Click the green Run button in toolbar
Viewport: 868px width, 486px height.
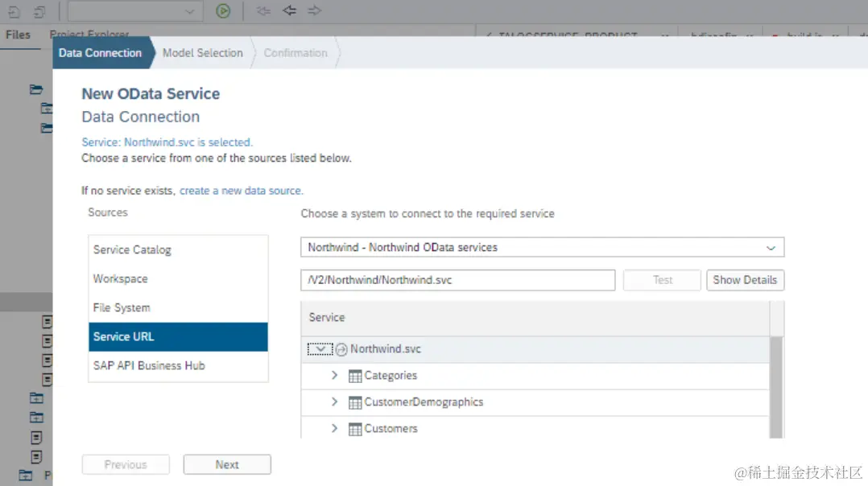tap(223, 11)
